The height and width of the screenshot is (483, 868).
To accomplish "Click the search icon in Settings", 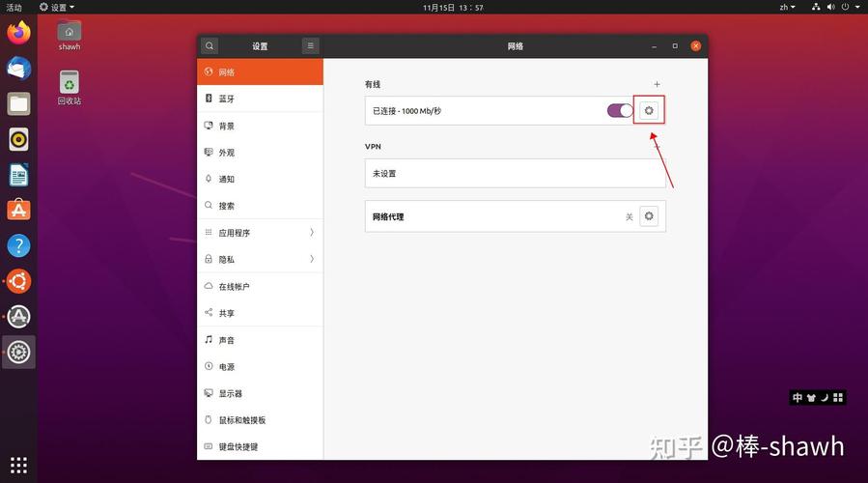I will click(x=210, y=45).
